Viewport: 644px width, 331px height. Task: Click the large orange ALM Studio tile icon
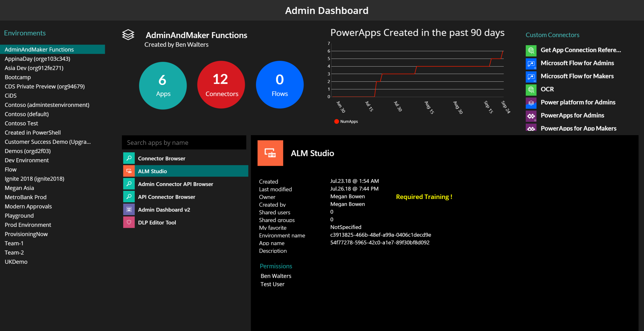click(x=270, y=153)
